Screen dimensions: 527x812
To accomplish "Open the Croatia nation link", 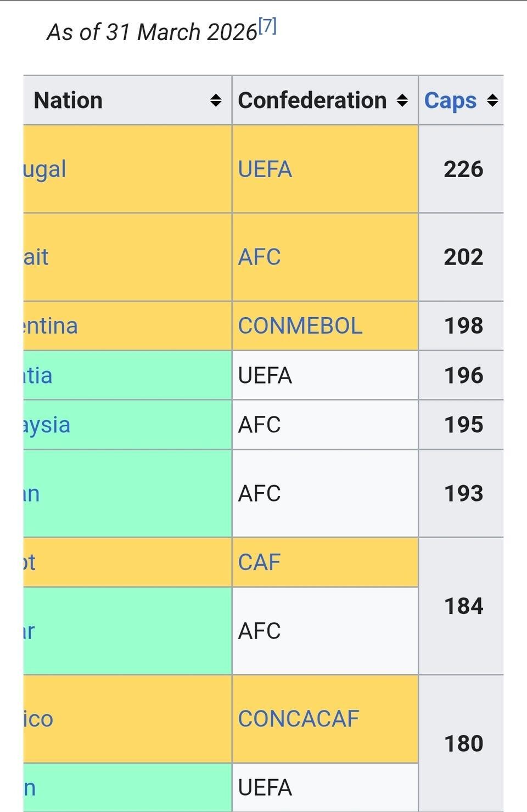I will point(38,375).
